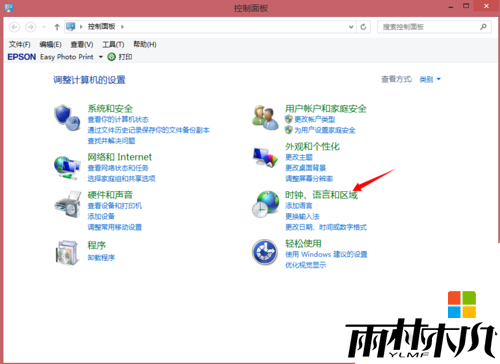The height and width of the screenshot is (364, 500).
Task: Open the Network and Internet globe icon
Action: pyautogui.click(x=67, y=167)
